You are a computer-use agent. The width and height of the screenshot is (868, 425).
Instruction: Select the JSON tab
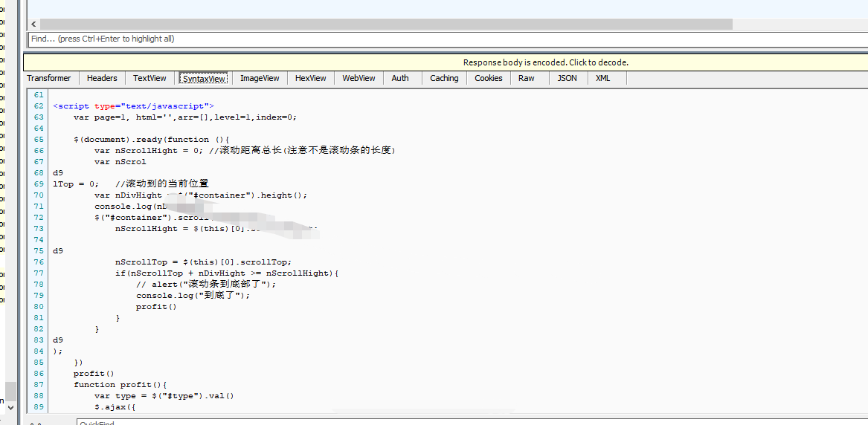(x=567, y=78)
